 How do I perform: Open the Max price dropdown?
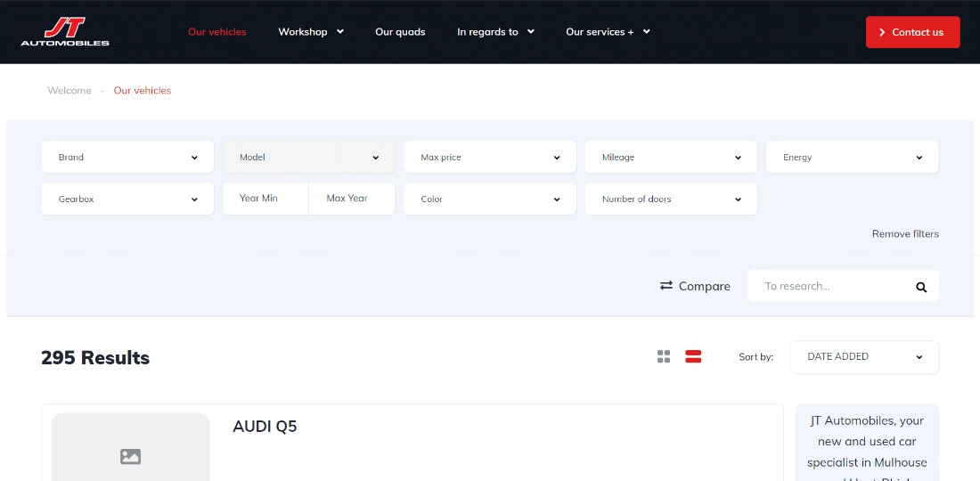point(490,157)
